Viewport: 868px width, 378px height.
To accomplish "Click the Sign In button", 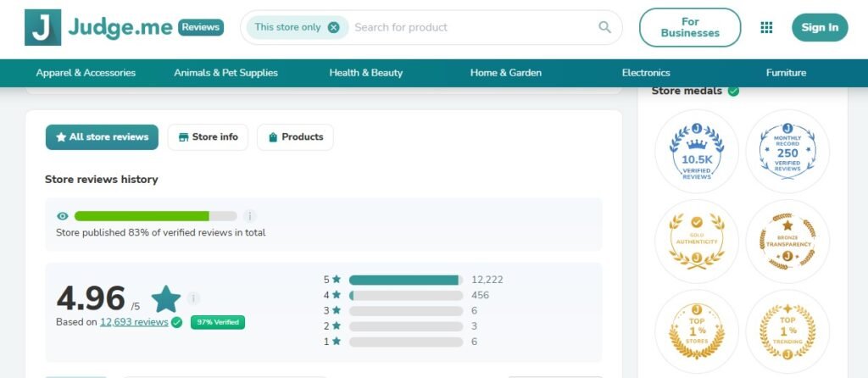I will (820, 27).
